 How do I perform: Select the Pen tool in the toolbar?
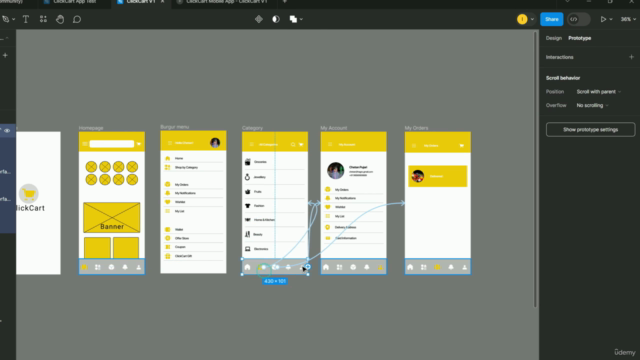coord(5,19)
